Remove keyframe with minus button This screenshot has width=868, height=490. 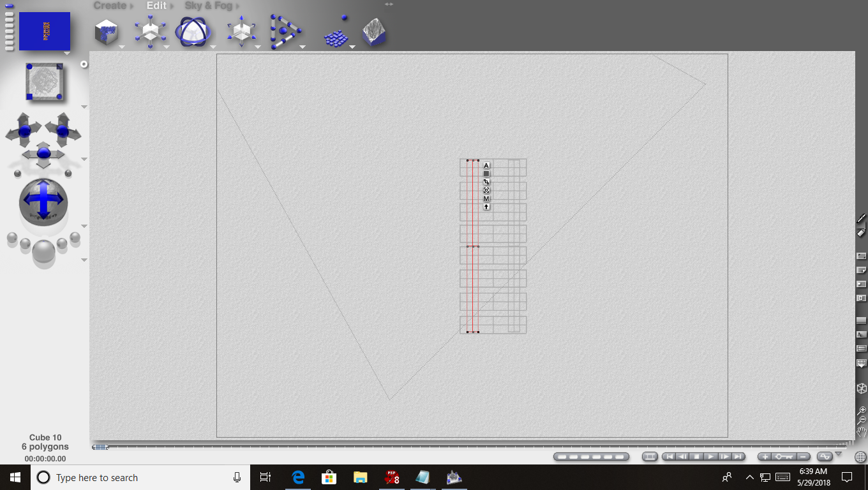(x=804, y=457)
